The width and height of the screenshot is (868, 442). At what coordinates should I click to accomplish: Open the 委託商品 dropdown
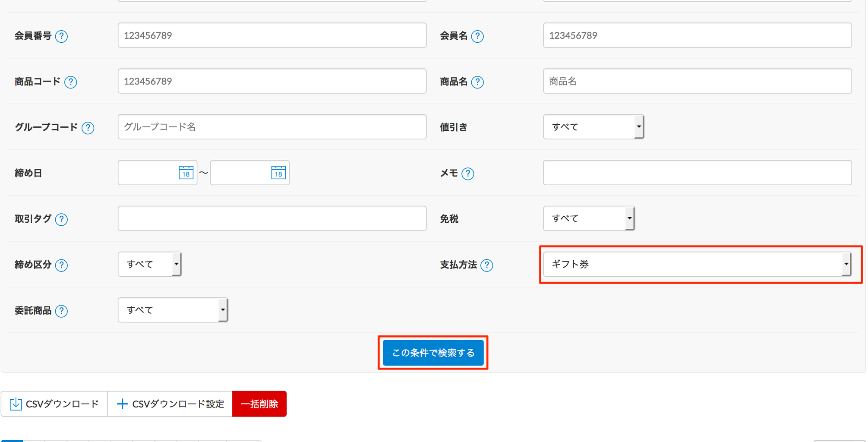click(173, 310)
